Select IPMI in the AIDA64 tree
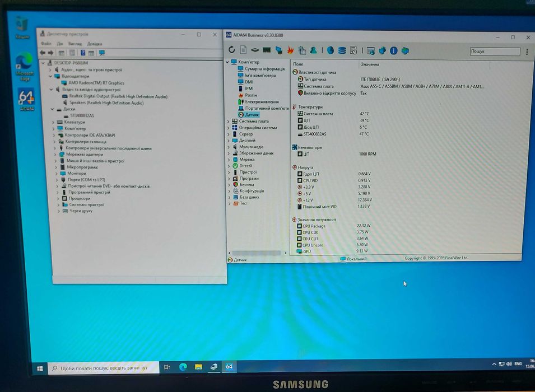535x392 pixels. tap(249, 88)
